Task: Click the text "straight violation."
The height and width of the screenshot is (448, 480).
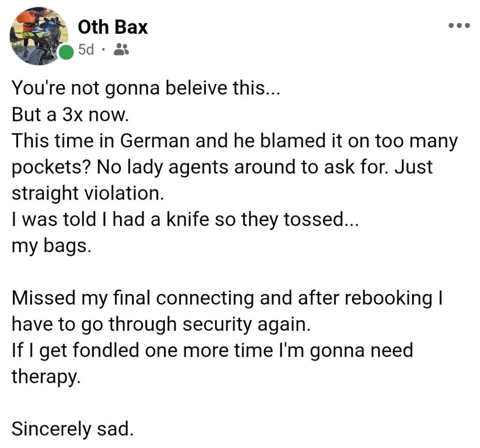Action: tap(87, 194)
